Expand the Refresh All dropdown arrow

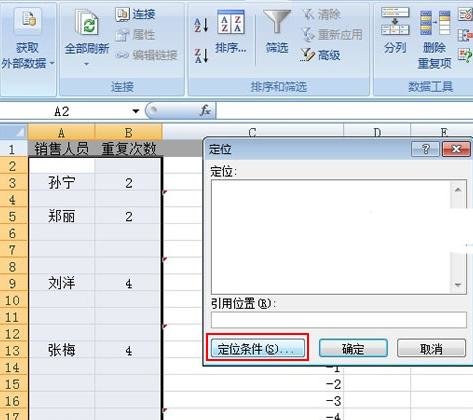click(86, 64)
